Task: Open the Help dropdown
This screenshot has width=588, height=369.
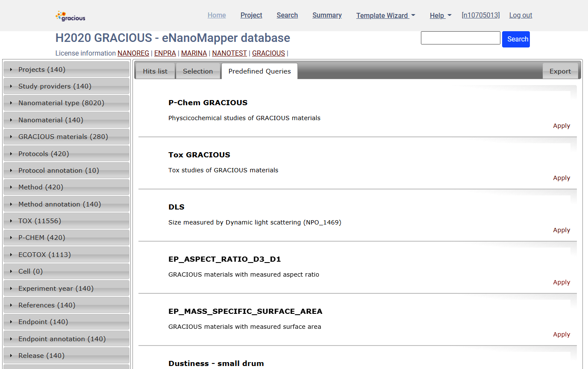Action: tap(440, 15)
